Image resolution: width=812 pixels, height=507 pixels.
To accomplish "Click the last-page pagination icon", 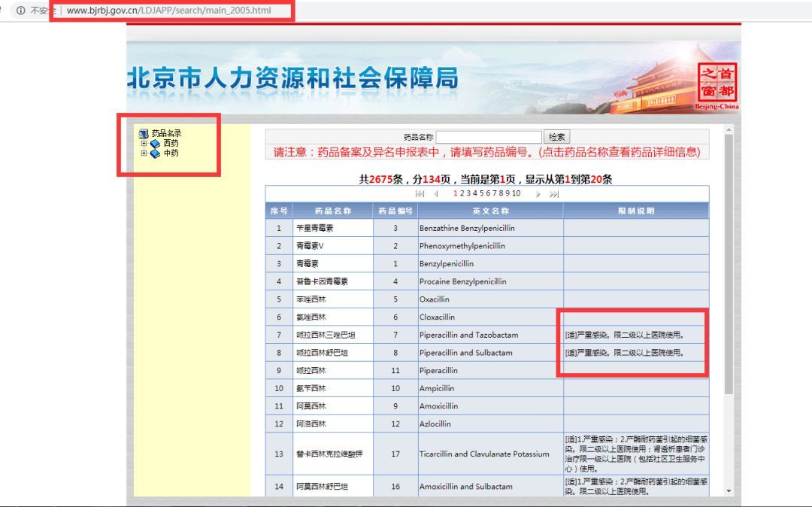I will [553, 193].
